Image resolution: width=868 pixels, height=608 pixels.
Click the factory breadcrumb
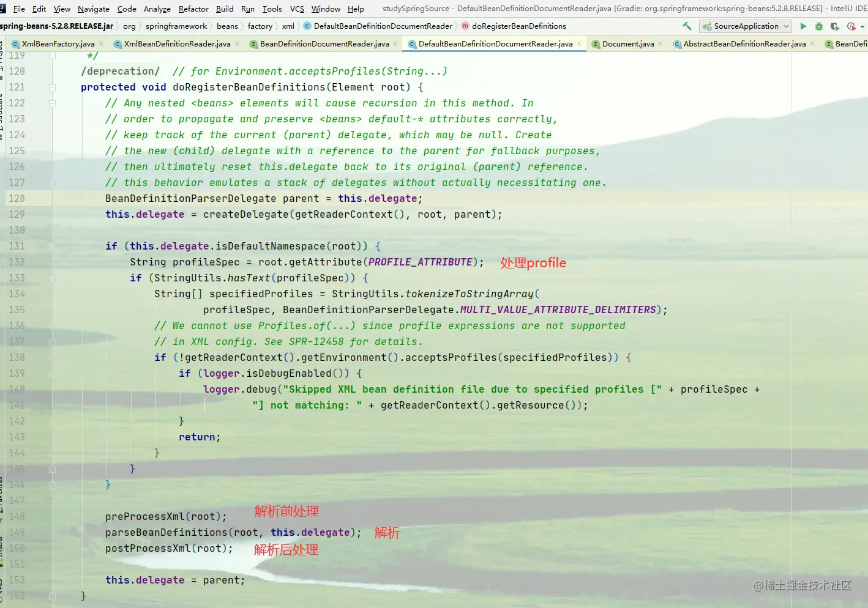[x=260, y=26]
